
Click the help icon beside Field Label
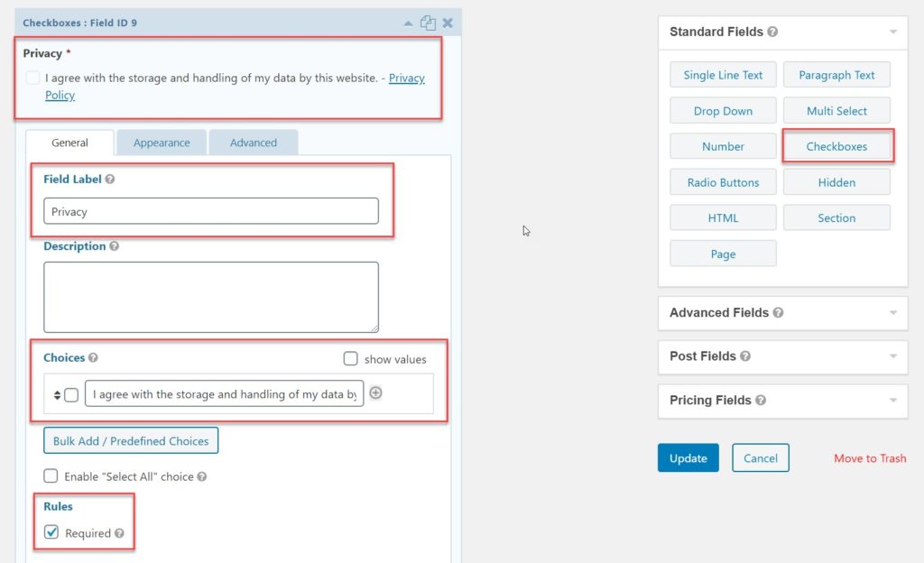tap(110, 180)
